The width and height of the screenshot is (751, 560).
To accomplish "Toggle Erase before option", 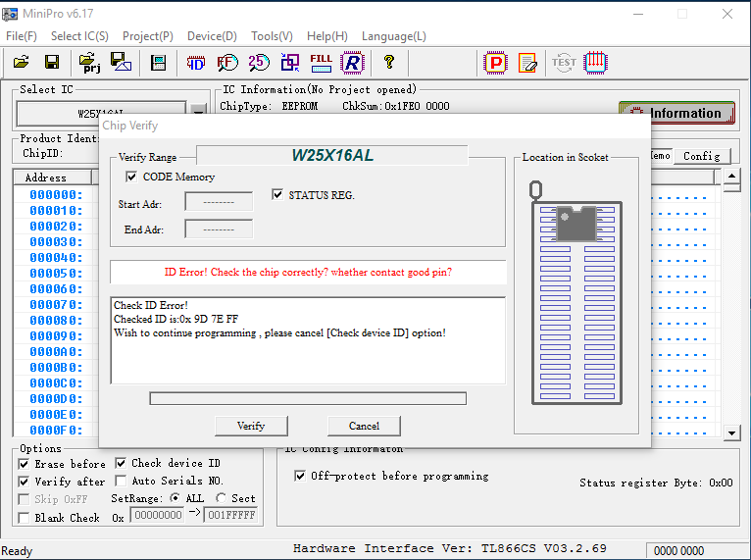I will pos(24,464).
